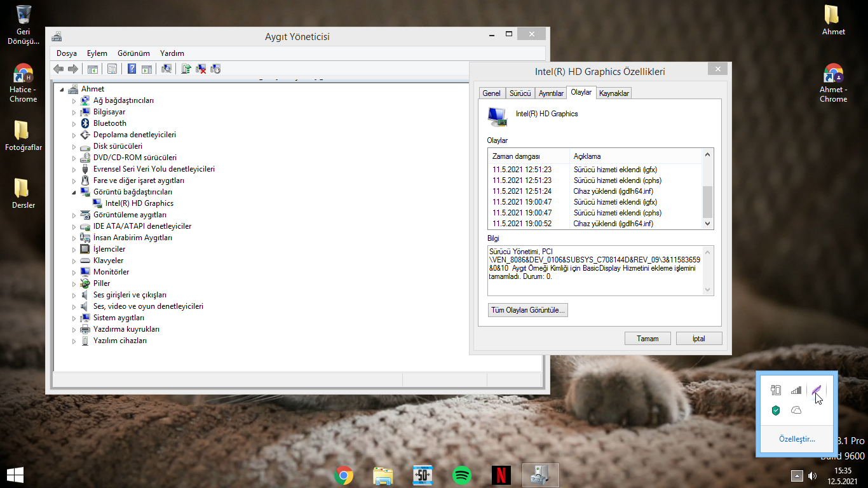The image size is (868, 488).
Task: Click the Özelleştir... link in tray popup
Action: 797,439
